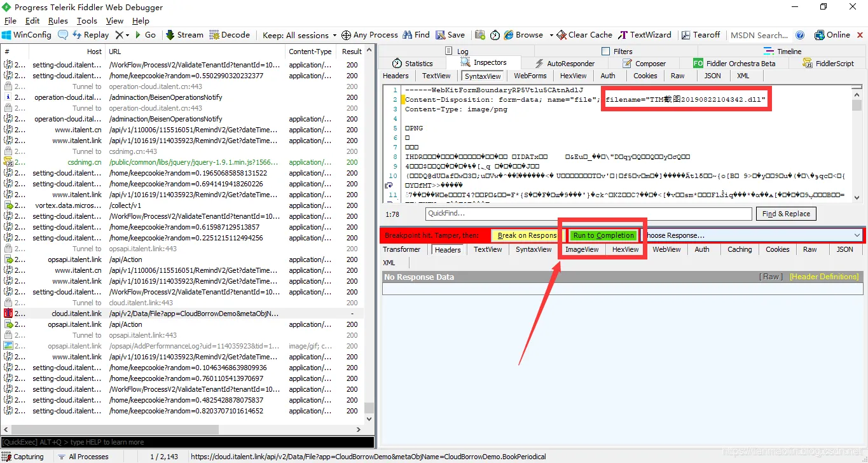Tear off the inspector panel
This screenshot has width=868, height=463.
[x=701, y=35]
